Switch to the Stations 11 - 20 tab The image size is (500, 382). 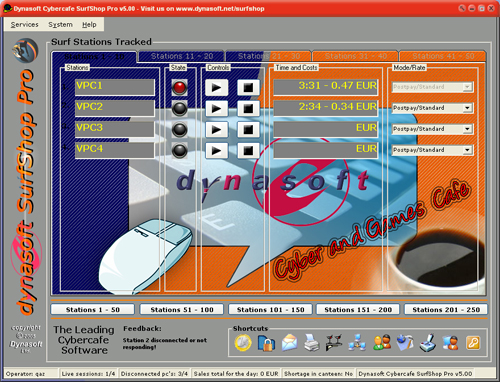(182, 56)
